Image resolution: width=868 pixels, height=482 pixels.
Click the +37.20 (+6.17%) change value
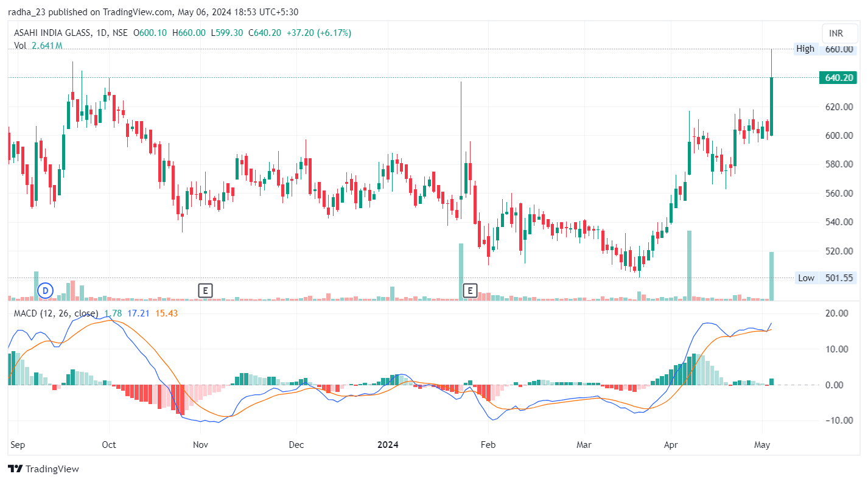click(319, 33)
